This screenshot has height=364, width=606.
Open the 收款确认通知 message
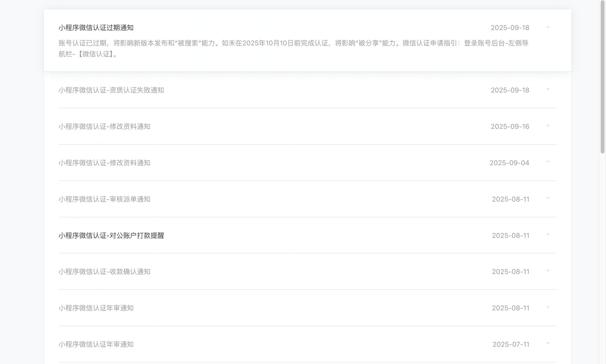coord(104,272)
